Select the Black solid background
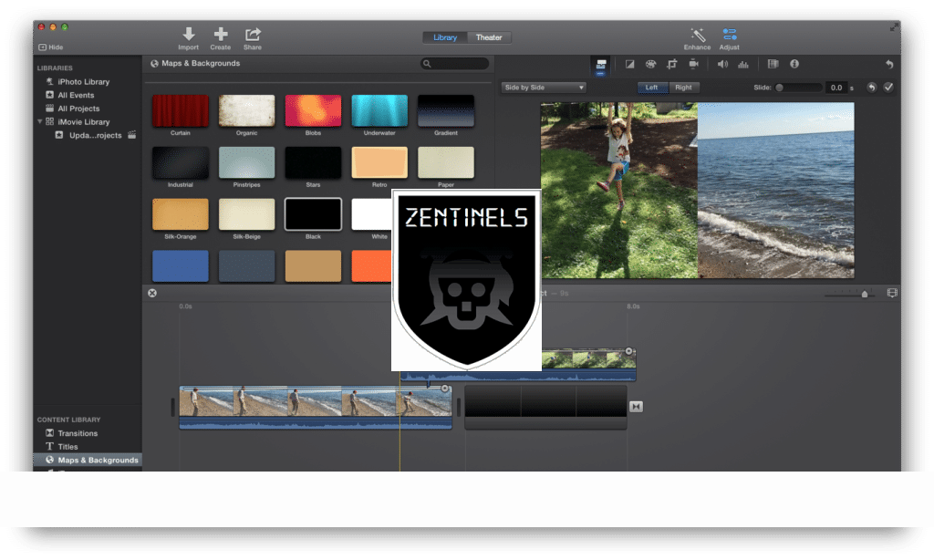Screen dimensions: 934x560 point(314,214)
